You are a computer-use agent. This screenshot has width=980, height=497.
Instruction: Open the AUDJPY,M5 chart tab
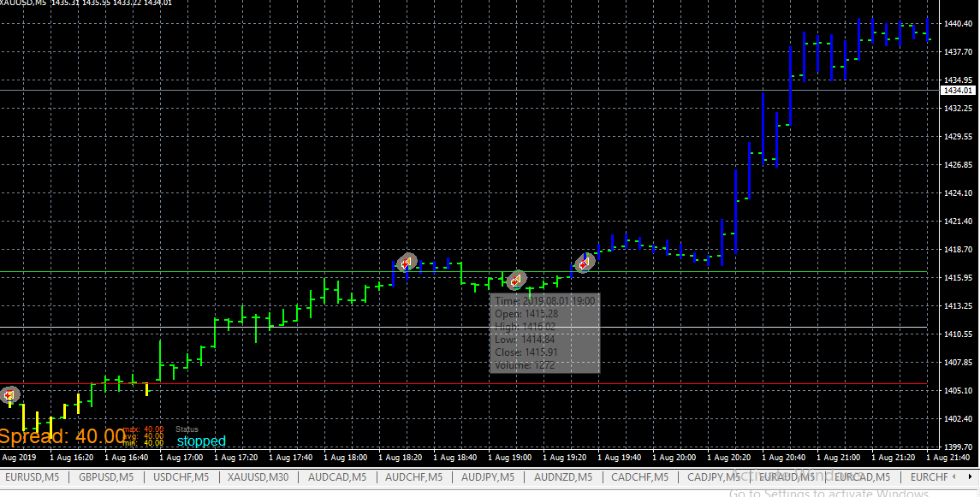click(488, 477)
